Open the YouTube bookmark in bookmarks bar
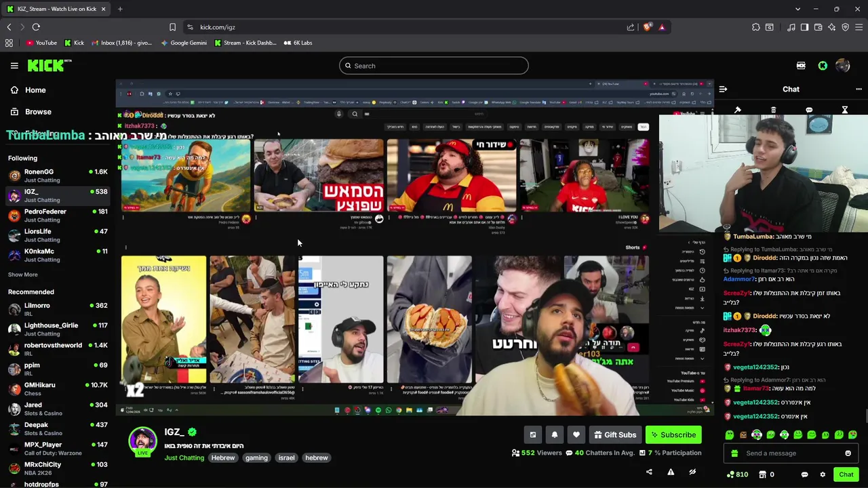Viewport: 868px width, 488px height. (41, 43)
